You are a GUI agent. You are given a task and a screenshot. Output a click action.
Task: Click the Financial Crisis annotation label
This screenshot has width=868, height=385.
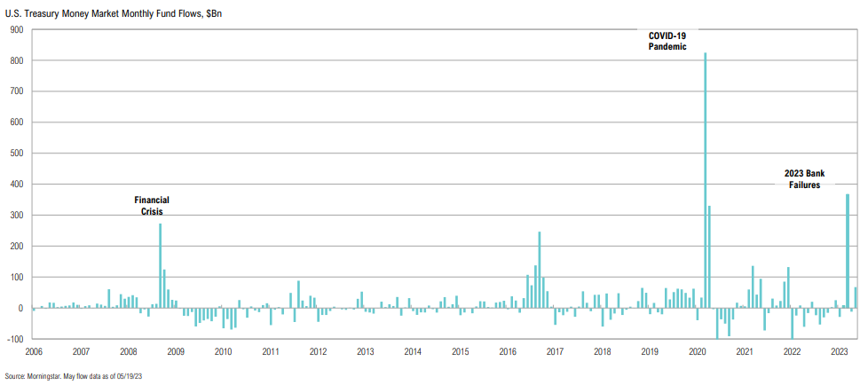[151, 206]
